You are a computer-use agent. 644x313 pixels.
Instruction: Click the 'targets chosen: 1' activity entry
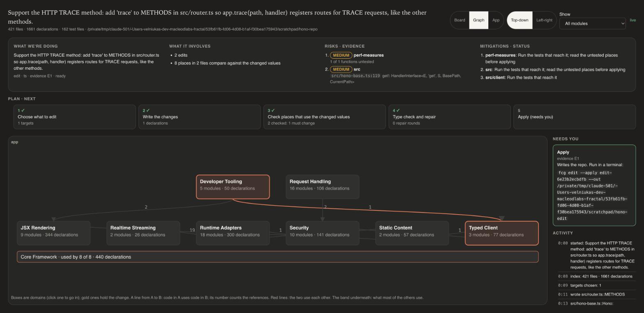tap(596, 286)
